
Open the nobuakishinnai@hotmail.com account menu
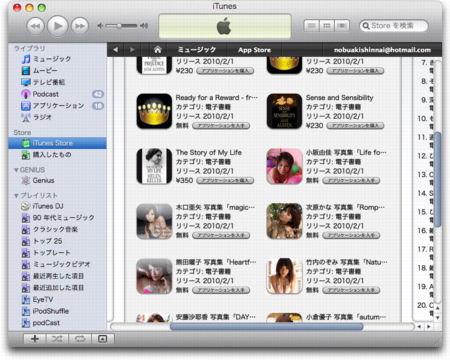click(382, 50)
